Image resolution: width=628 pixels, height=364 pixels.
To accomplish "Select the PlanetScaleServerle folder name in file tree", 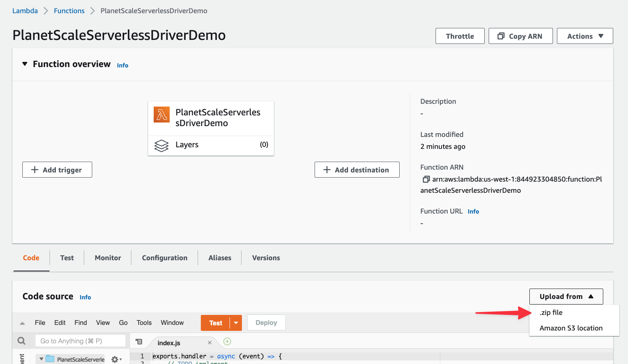I will coord(81,359).
